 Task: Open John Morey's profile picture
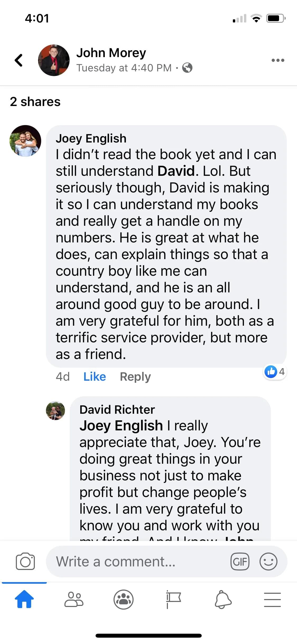[x=54, y=60]
